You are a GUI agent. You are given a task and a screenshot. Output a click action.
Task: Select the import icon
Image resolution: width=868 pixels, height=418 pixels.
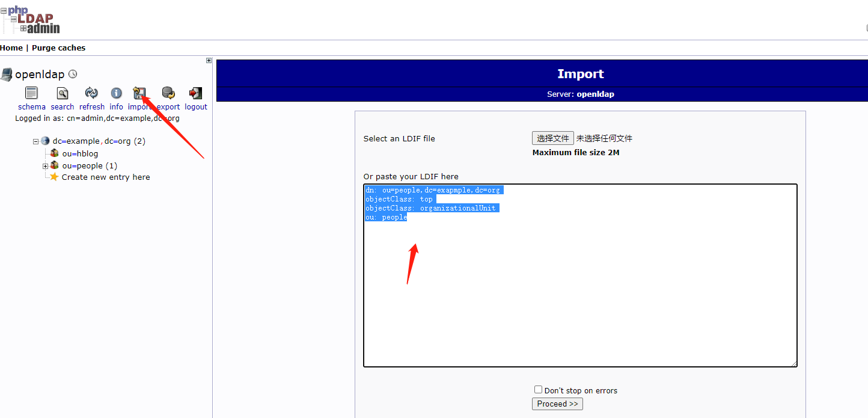pyautogui.click(x=139, y=93)
